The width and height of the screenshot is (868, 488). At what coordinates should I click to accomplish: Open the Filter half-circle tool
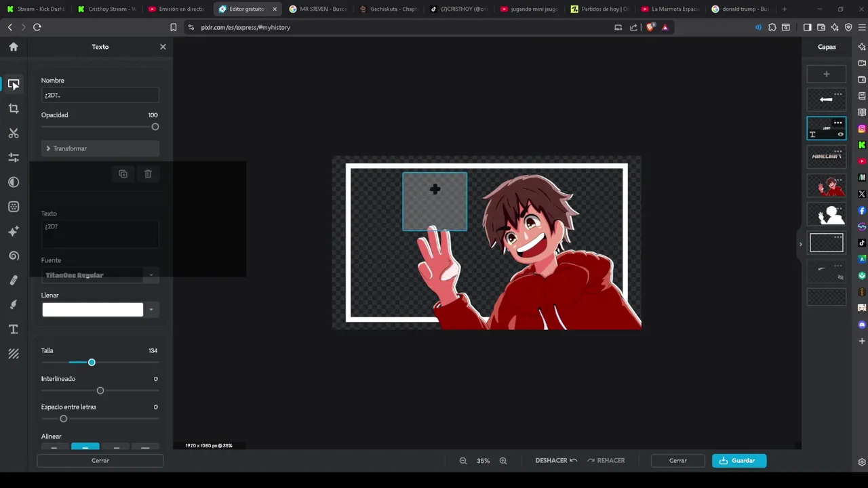14,182
